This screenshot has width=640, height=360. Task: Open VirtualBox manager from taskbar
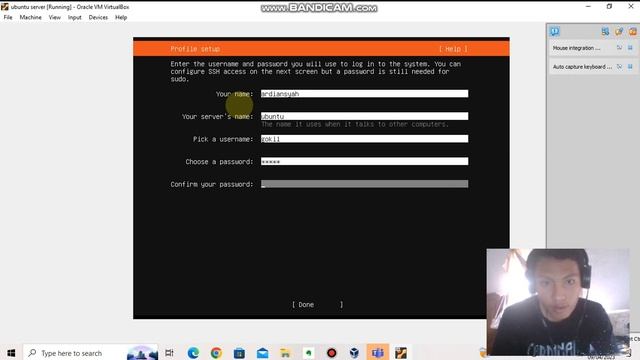(x=354, y=353)
